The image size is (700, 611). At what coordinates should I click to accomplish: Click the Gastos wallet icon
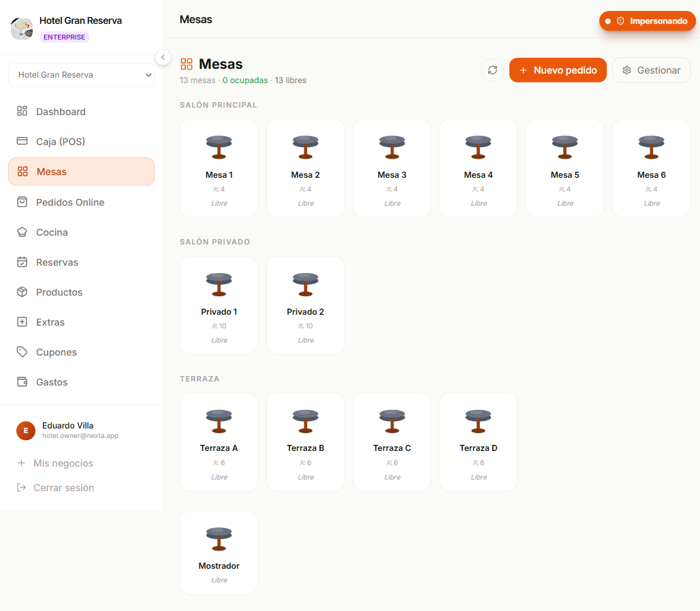(x=22, y=382)
